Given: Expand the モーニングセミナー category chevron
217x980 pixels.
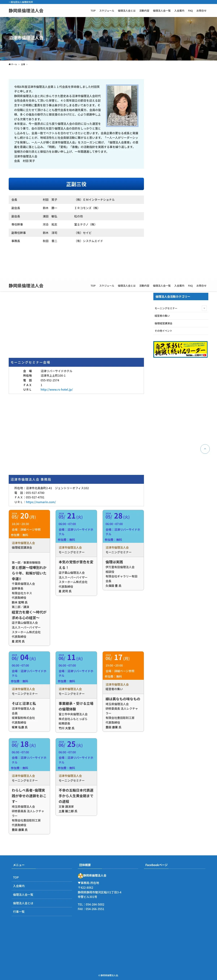Looking at the screenshot, I should (x=204, y=308).
